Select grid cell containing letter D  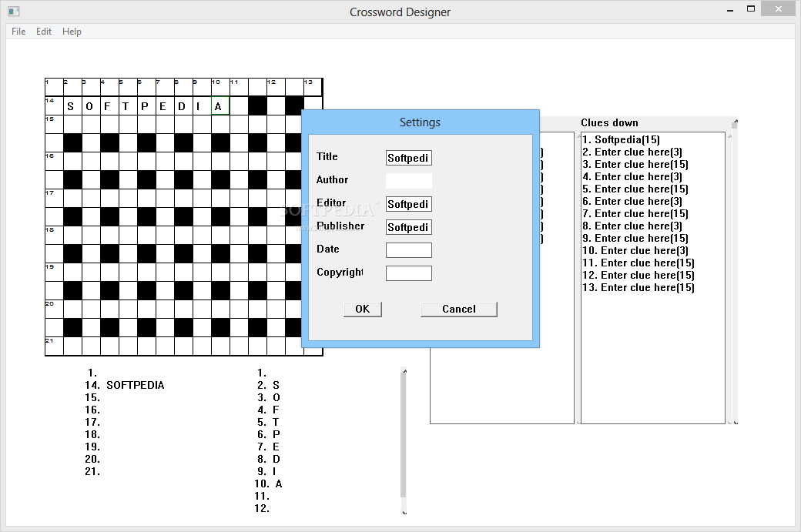tap(183, 105)
